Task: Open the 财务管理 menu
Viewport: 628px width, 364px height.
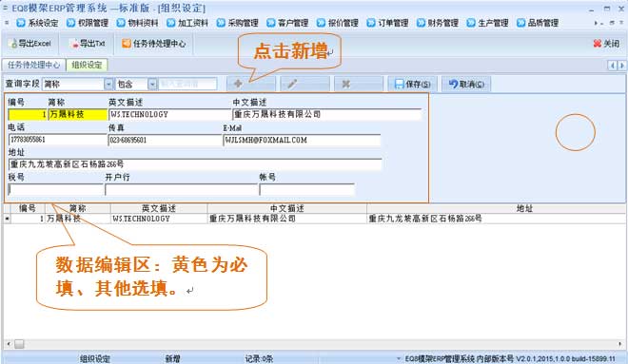Action: 438,23
